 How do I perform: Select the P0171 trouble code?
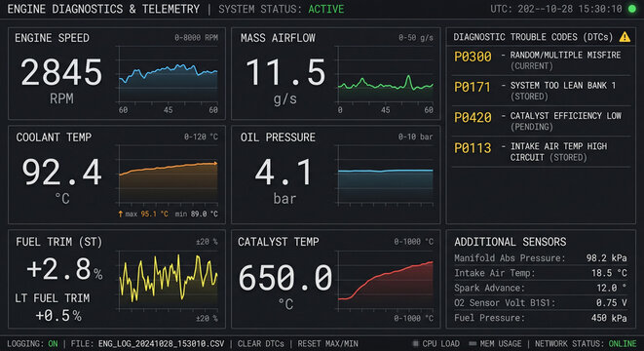click(473, 87)
